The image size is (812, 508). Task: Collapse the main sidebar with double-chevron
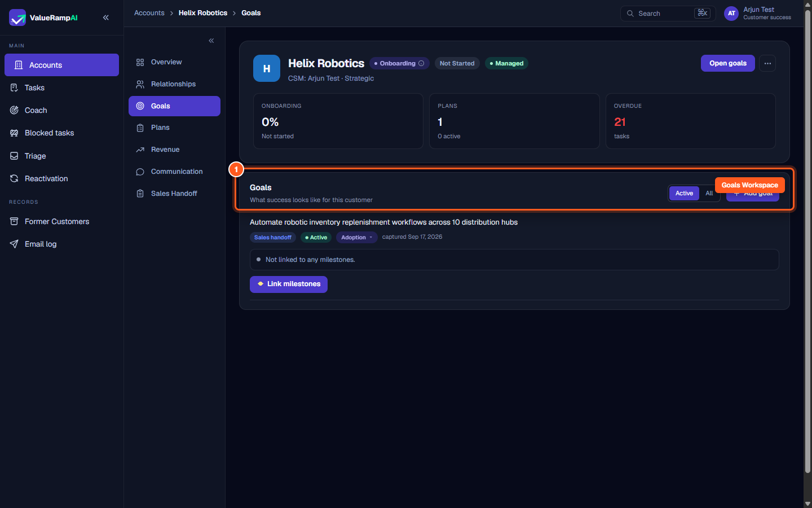(106, 17)
